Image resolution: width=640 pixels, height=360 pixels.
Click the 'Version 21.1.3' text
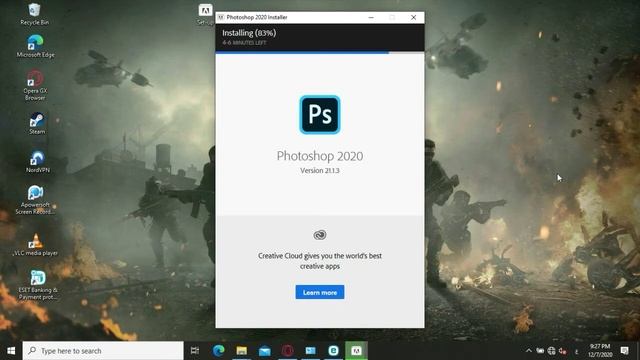[320, 171]
